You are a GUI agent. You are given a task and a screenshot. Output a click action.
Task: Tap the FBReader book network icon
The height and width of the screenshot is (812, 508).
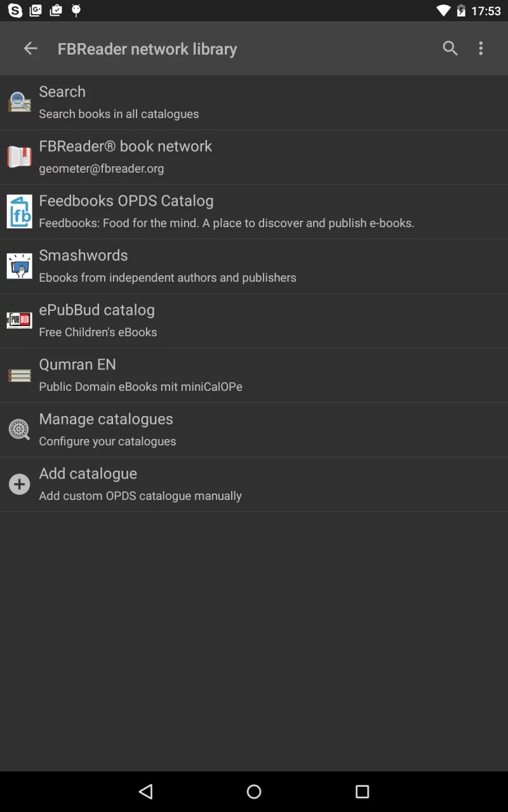(19, 157)
